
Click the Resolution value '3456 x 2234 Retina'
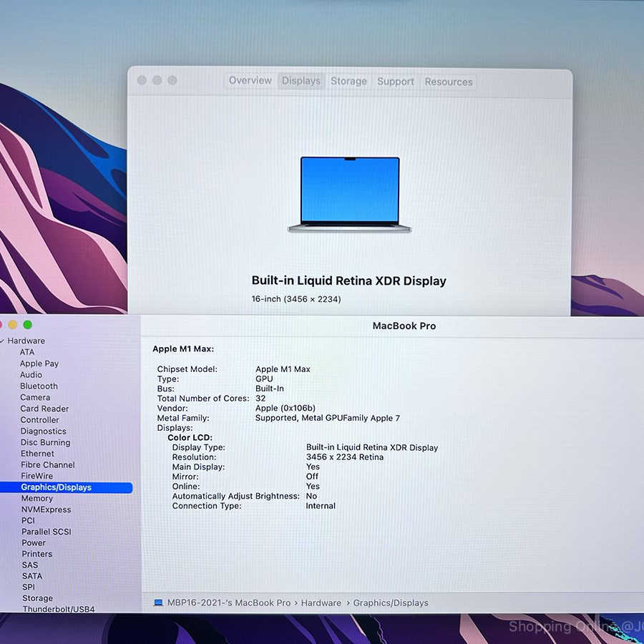pyautogui.click(x=345, y=457)
